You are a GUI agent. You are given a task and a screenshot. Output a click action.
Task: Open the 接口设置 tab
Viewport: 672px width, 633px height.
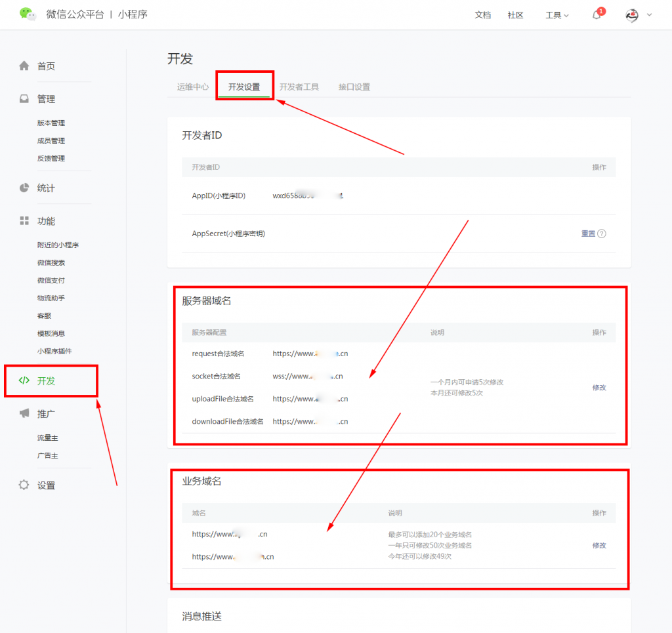(x=354, y=87)
